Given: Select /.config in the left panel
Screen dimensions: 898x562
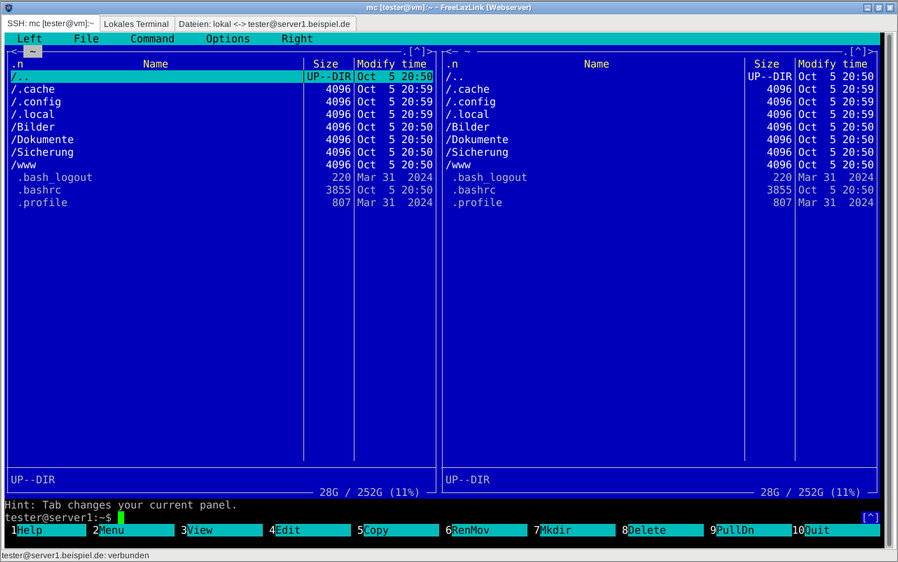Looking at the screenshot, I should click(222, 102).
